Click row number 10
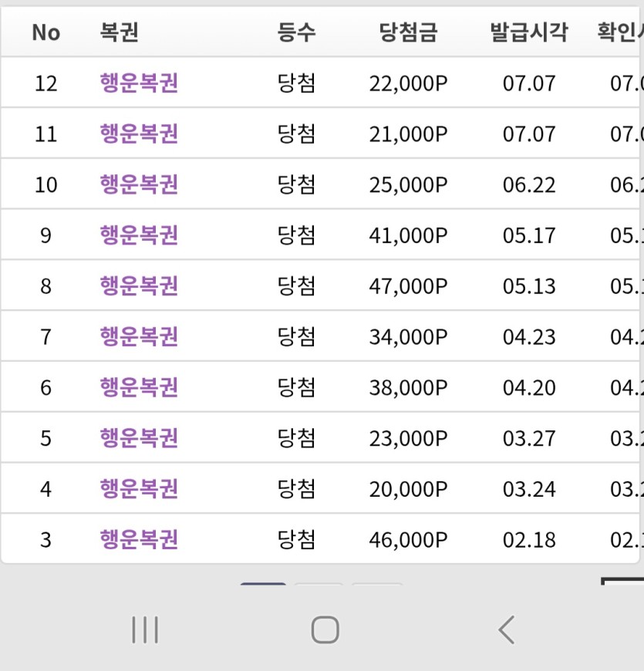Screen dimensions: 644x671 coord(46,185)
